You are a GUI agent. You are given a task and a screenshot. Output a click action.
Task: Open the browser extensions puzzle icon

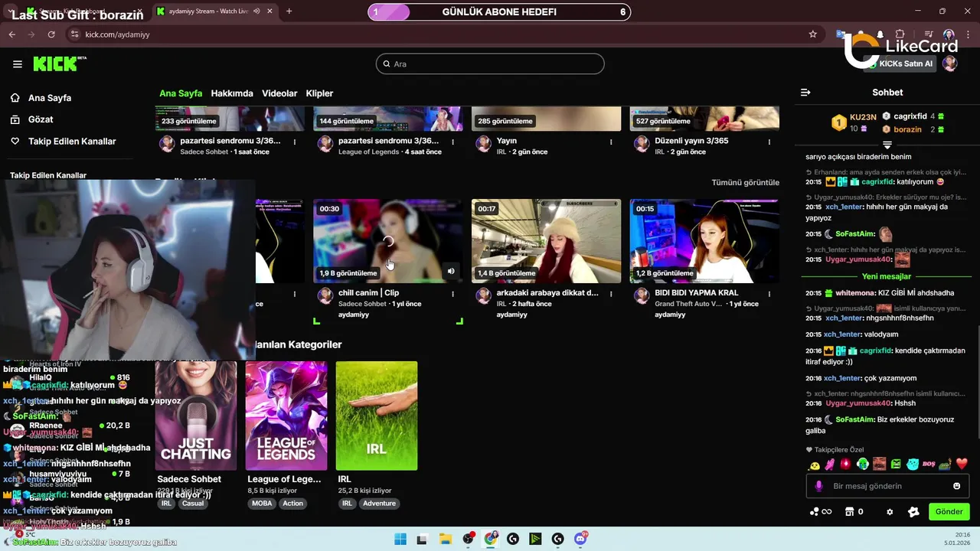click(900, 34)
